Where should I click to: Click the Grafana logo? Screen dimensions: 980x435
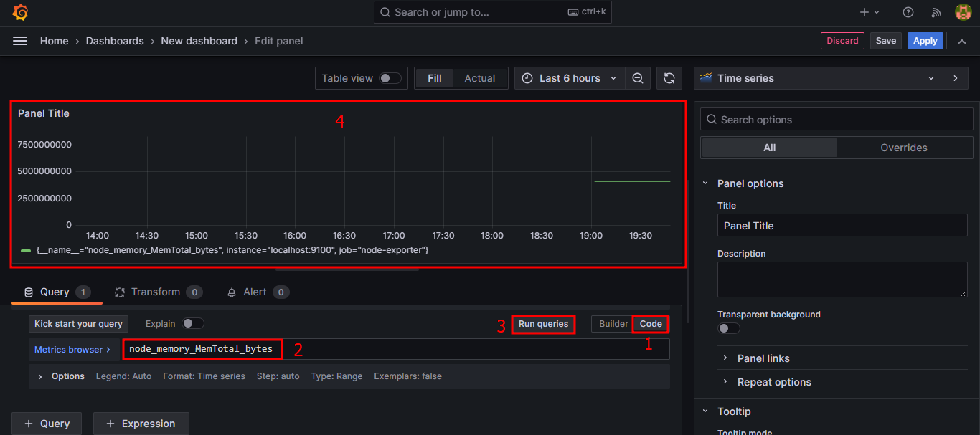pos(19,12)
